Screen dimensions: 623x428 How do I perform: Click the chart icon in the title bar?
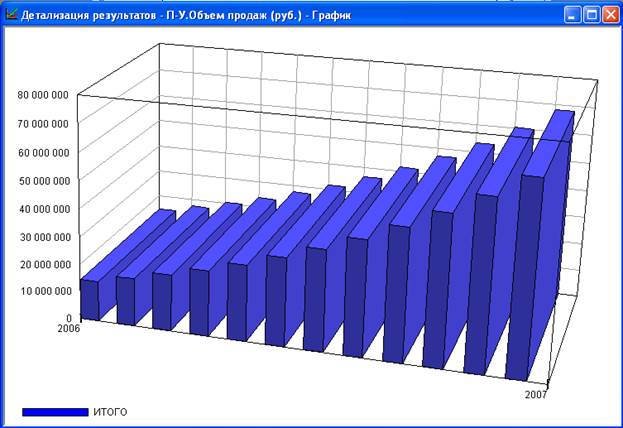12,14
